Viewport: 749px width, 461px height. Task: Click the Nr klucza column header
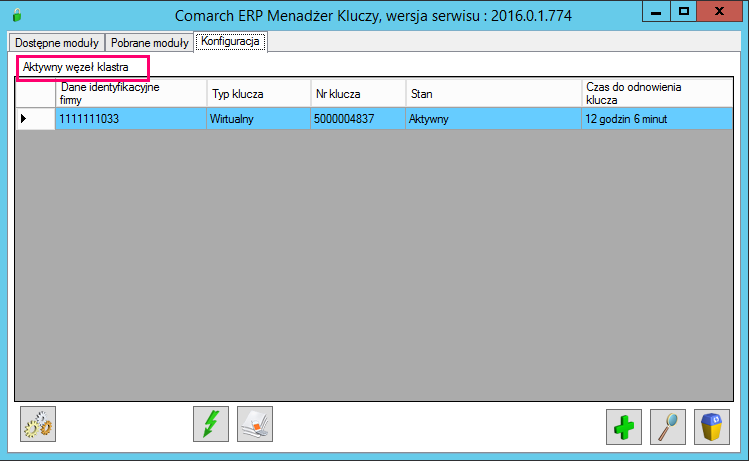coord(358,93)
